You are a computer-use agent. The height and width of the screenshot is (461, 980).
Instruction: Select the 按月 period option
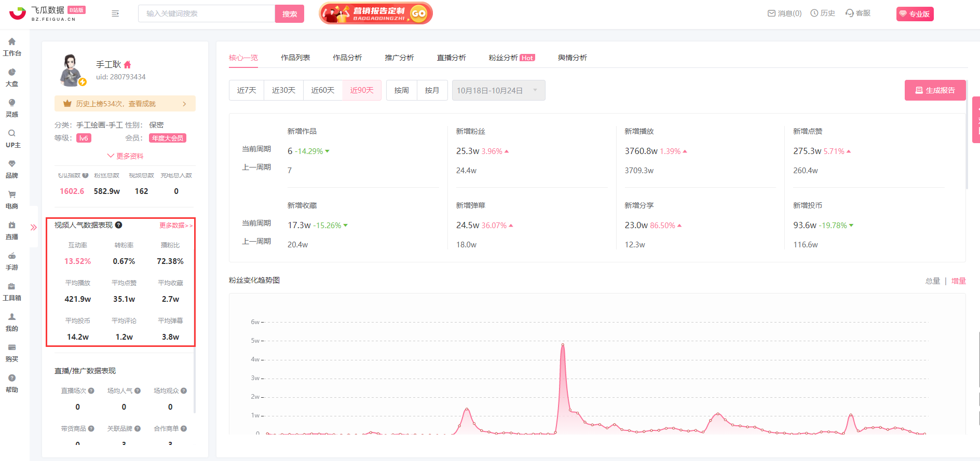coord(432,90)
